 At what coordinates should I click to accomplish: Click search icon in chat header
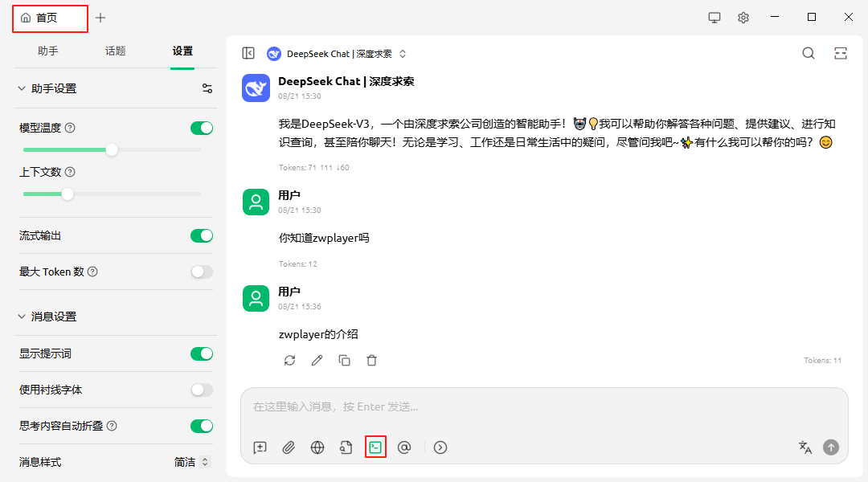coord(809,53)
